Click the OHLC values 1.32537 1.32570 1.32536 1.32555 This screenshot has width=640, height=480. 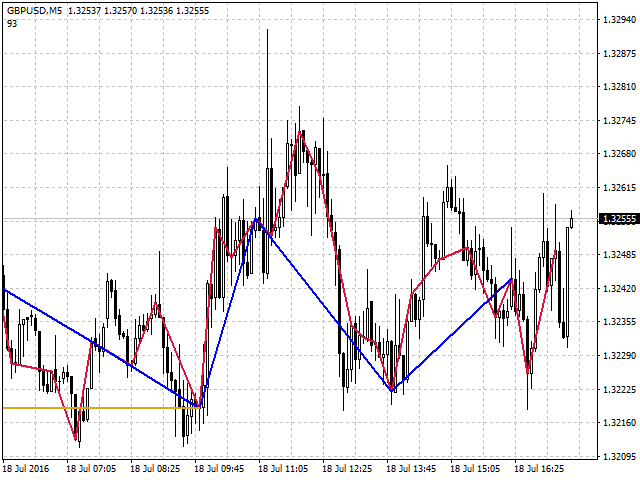click(138, 11)
